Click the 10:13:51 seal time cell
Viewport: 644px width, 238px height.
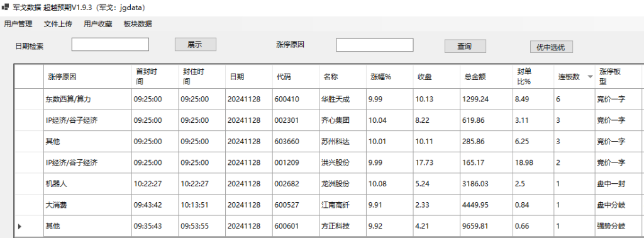[x=202, y=205]
